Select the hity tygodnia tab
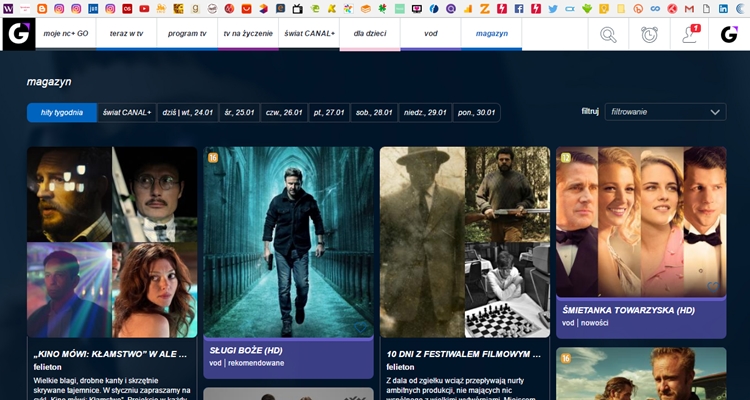Screen dimensions: 750x400 (x=62, y=113)
